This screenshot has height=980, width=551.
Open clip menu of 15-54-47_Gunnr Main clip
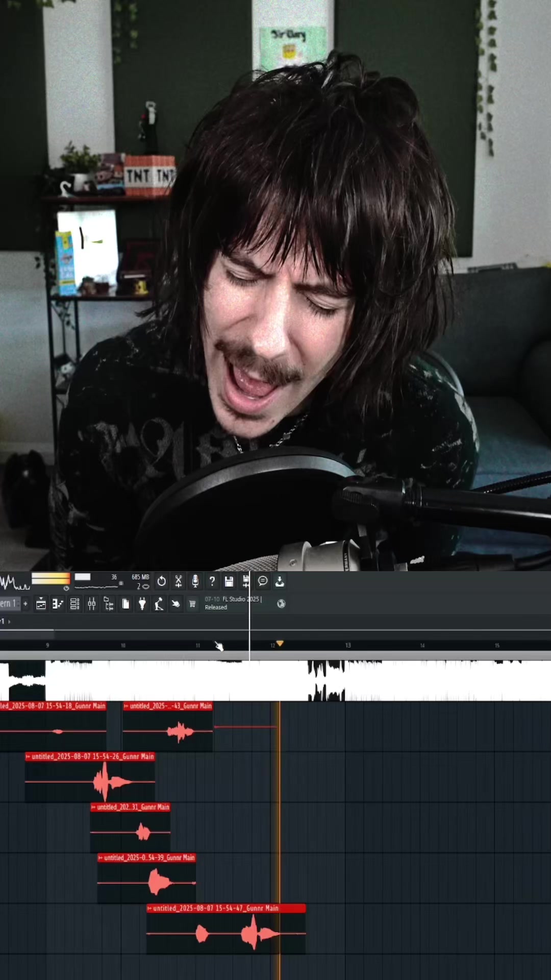click(x=149, y=908)
